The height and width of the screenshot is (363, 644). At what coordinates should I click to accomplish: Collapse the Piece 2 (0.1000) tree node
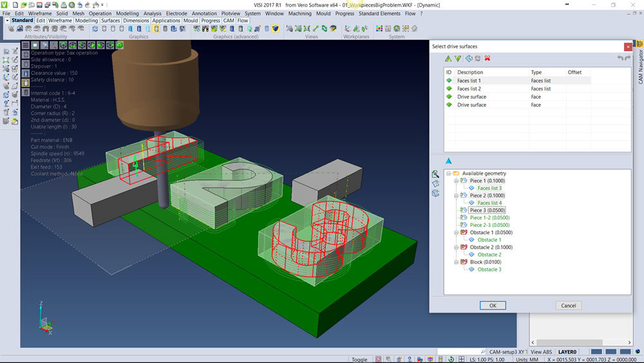pos(456,195)
